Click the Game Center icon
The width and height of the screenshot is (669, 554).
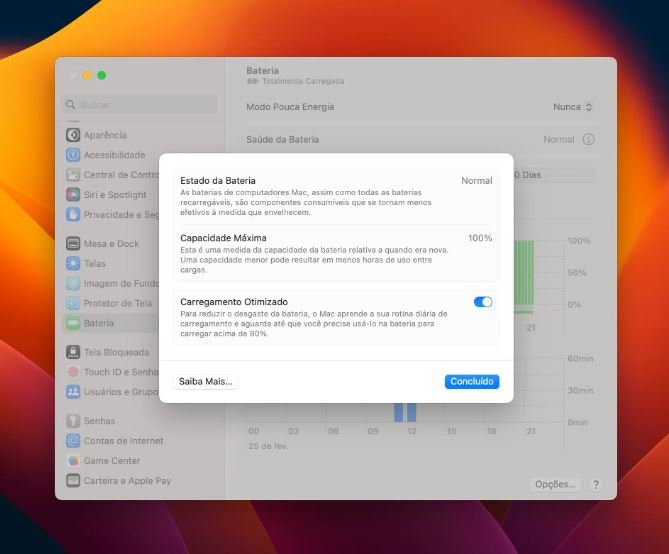coord(73,461)
